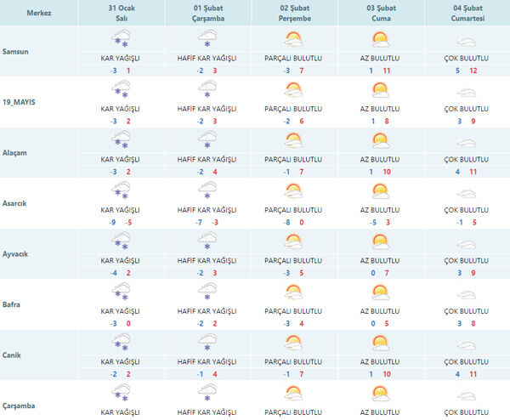Open the Bafra row label

14,306
